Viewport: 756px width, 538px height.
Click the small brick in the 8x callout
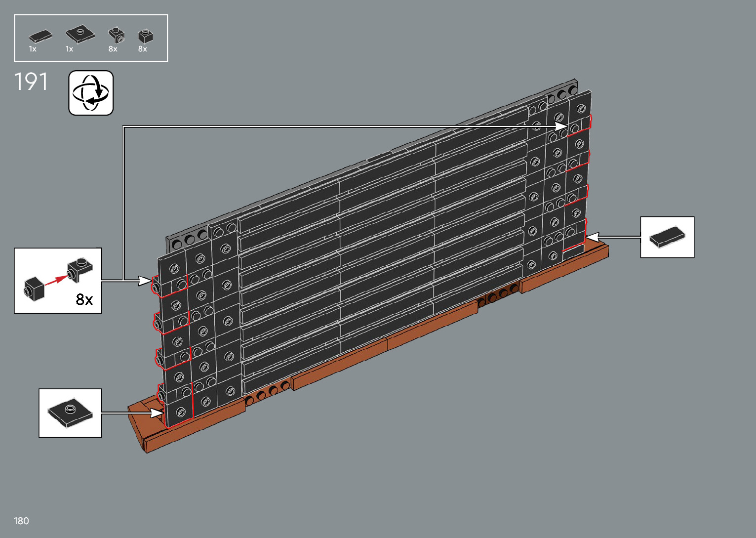point(34,288)
